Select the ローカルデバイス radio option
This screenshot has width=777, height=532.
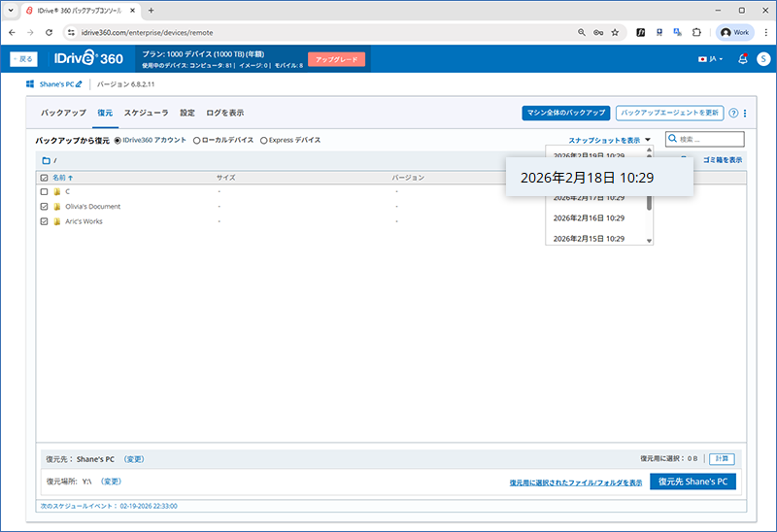197,140
